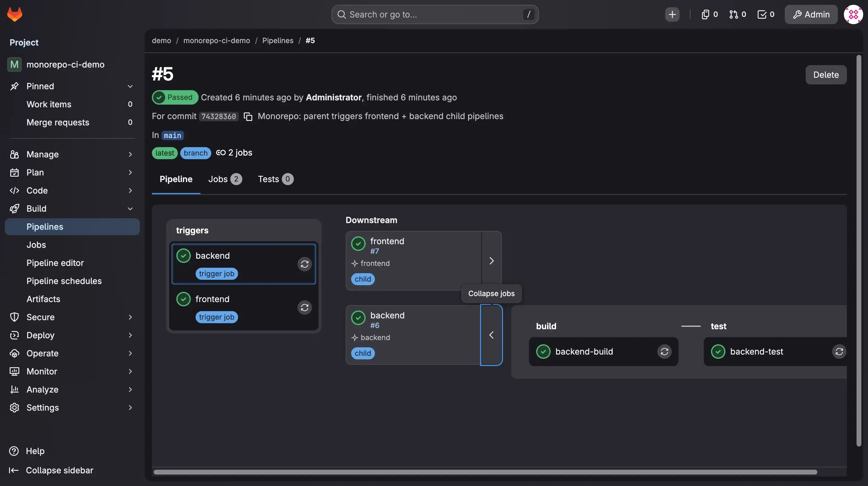The width and height of the screenshot is (868, 486).
Task: Open the demo breadcrumb link
Action: click(x=162, y=40)
